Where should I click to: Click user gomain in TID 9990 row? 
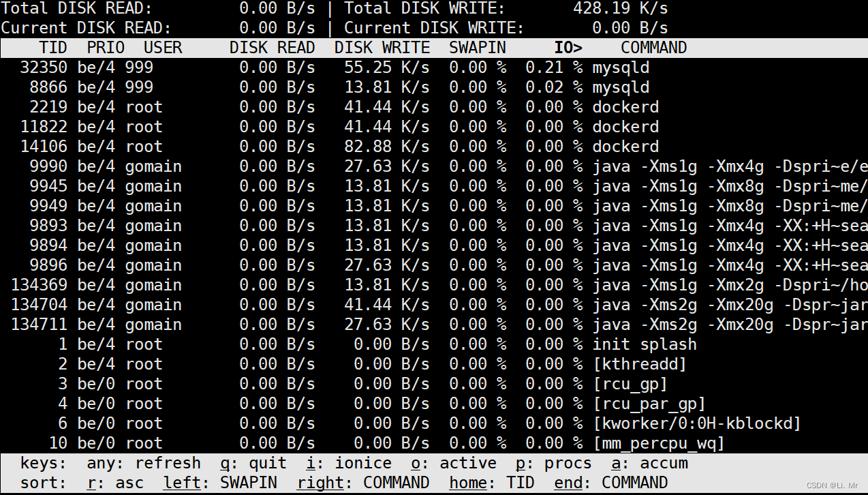(153, 166)
